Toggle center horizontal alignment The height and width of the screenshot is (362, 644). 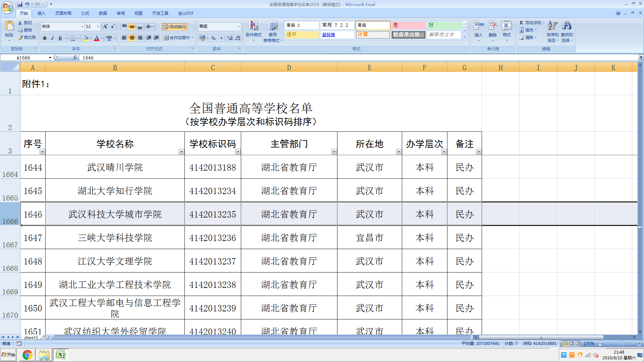pos(132,38)
